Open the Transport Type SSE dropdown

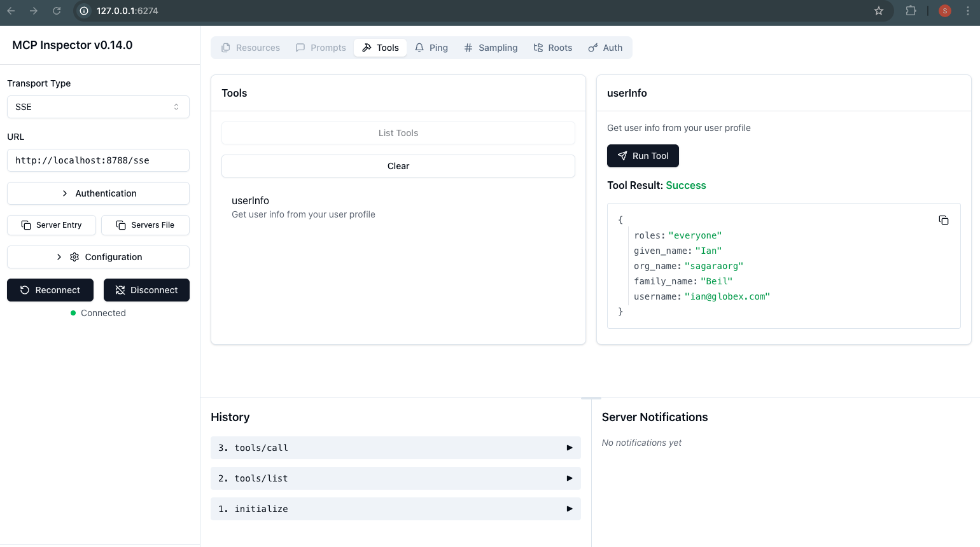click(98, 107)
